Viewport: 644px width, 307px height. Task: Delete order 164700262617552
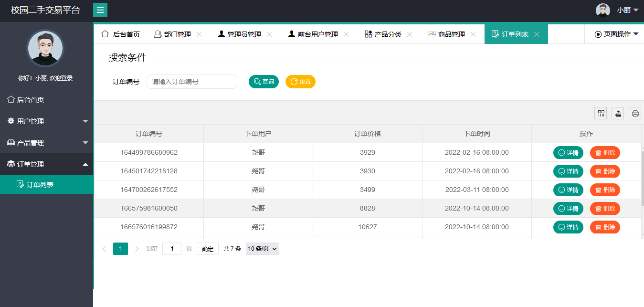click(x=605, y=190)
